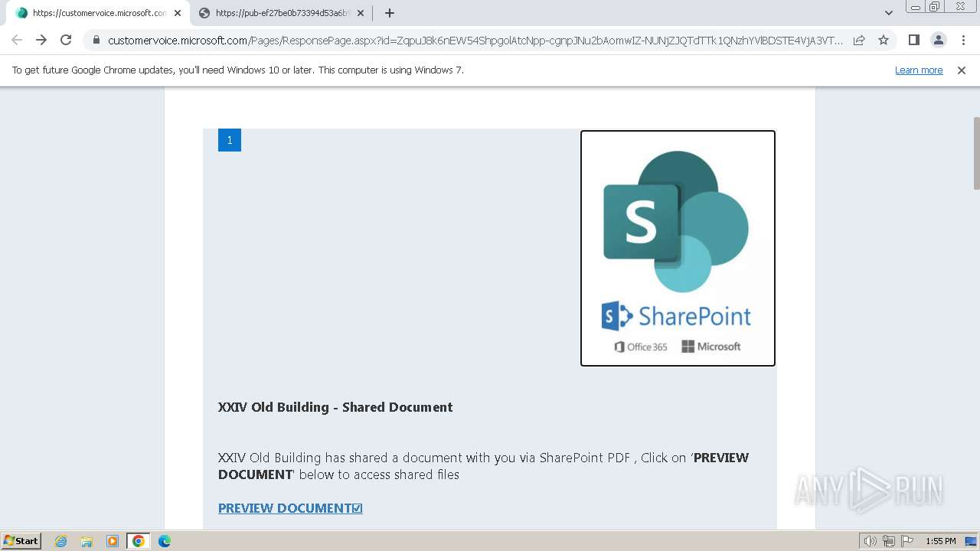This screenshot has width=980, height=551.
Task: Click the browser Back arrow
Action: click(17, 40)
